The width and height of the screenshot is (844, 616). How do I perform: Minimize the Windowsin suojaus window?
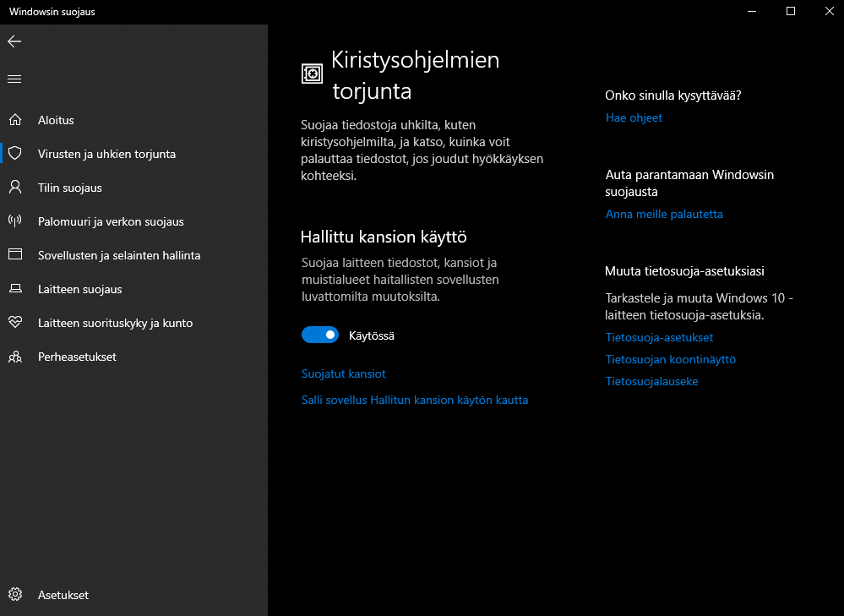(x=752, y=12)
